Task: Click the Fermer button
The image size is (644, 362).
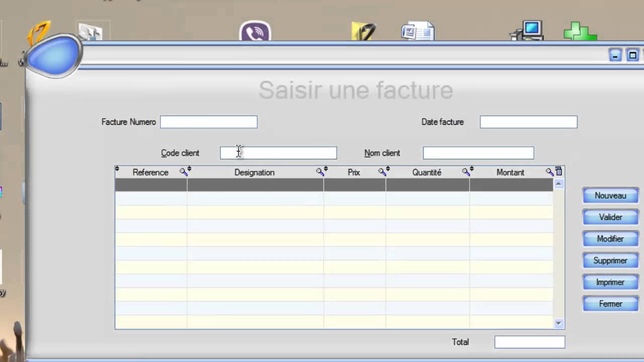Action: pyautogui.click(x=610, y=304)
